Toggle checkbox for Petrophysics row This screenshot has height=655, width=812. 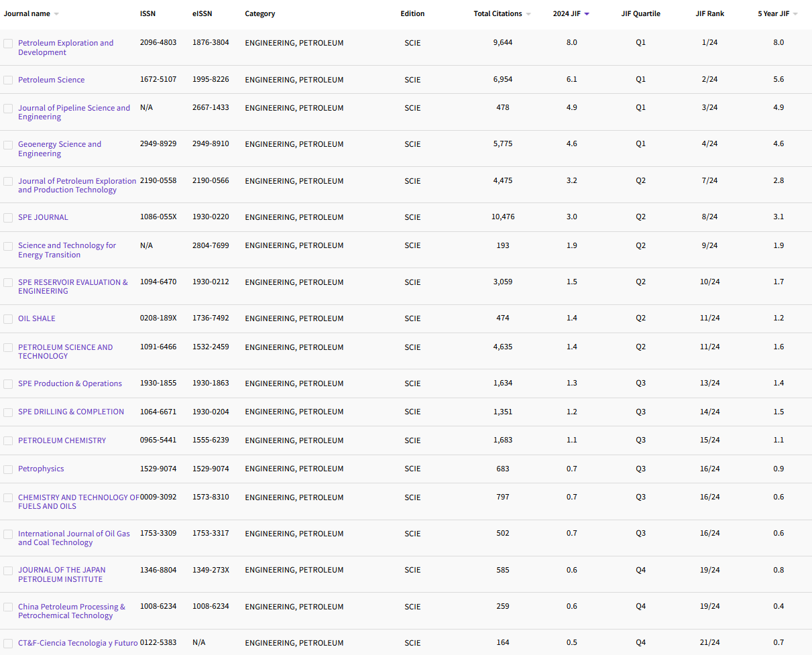tap(8, 469)
